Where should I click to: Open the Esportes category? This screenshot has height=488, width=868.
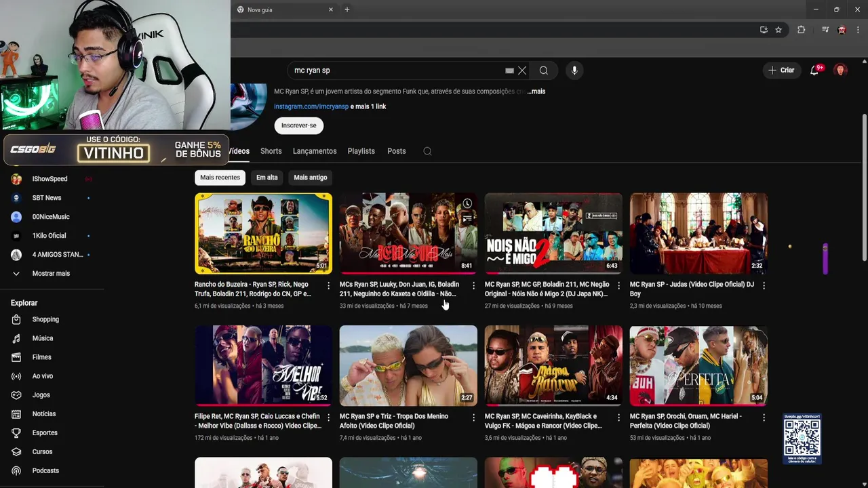click(45, 433)
